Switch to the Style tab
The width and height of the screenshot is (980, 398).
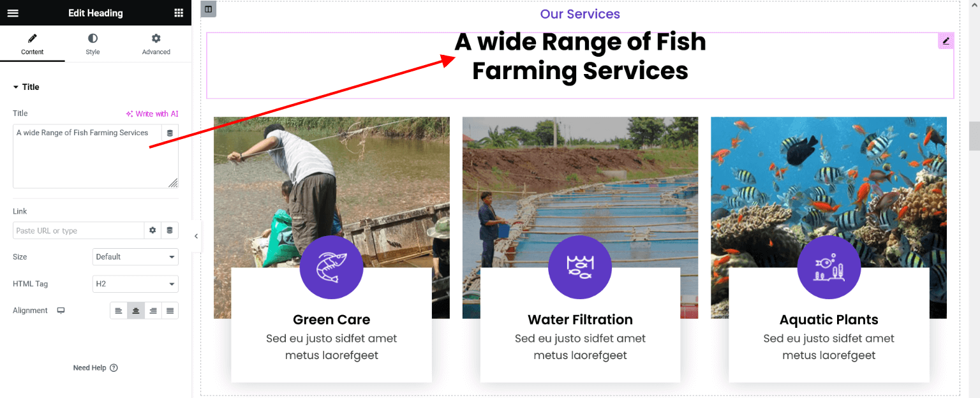[x=93, y=44]
